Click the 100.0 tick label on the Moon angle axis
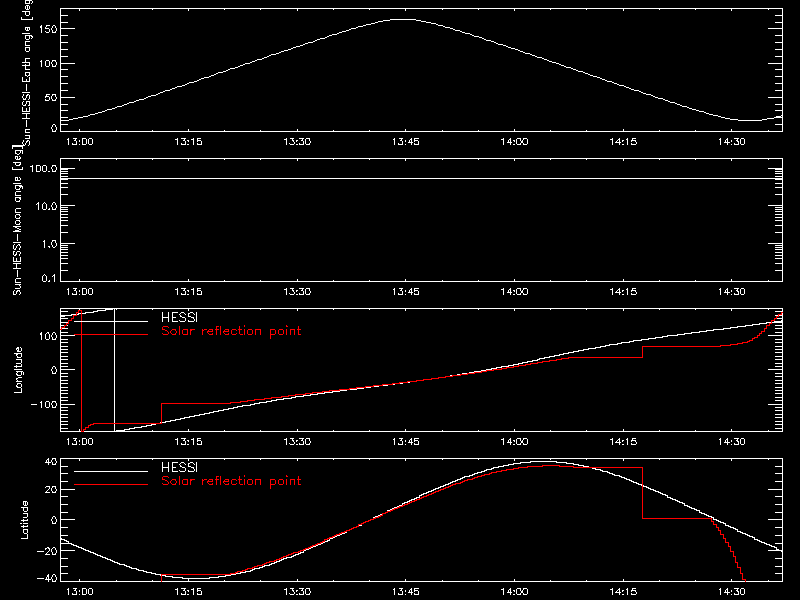This screenshot has height=600, width=800. click(x=43, y=169)
